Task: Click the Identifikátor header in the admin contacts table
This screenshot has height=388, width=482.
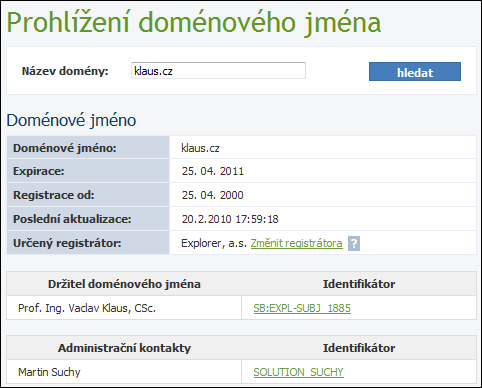Action: (359, 348)
